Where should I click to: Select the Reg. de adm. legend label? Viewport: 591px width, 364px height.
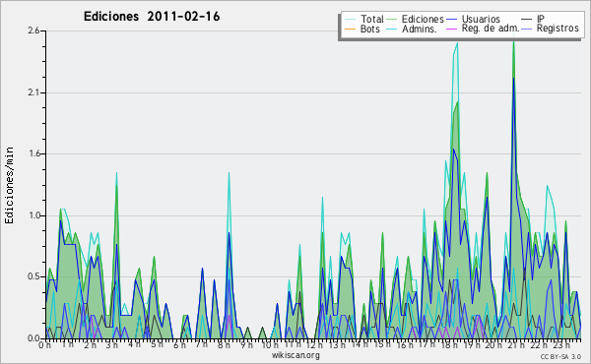point(491,29)
